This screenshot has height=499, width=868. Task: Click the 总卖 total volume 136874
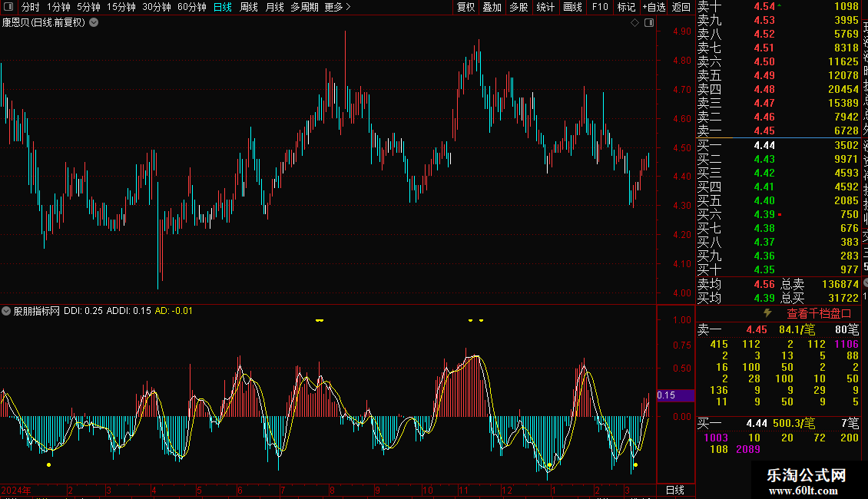tap(840, 284)
